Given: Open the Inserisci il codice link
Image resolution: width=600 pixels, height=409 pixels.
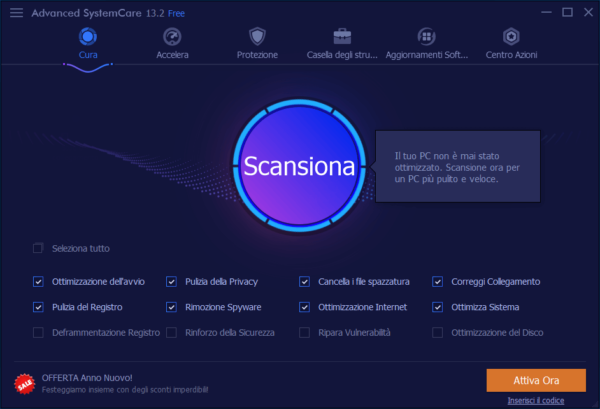Looking at the screenshot, I should [536, 401].
